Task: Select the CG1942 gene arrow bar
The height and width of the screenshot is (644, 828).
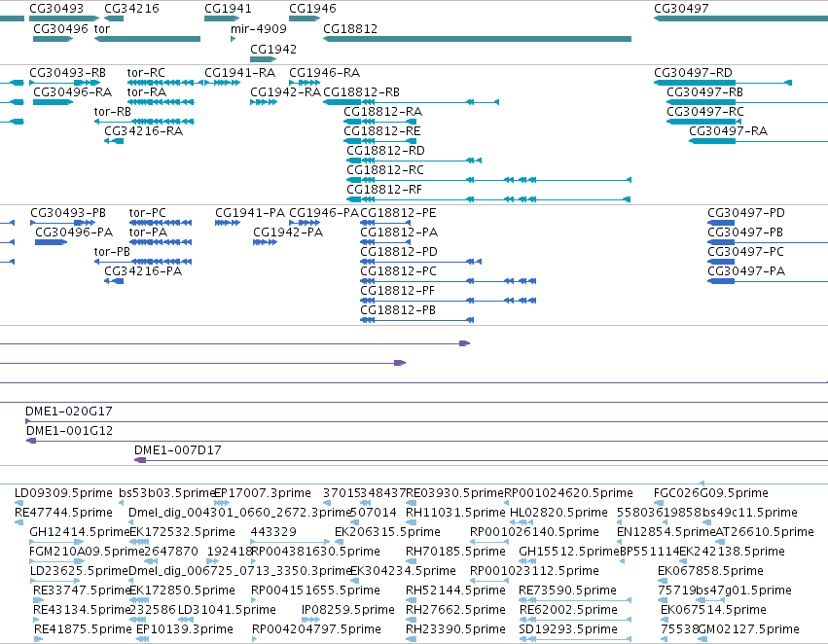Action: [263, 59]
